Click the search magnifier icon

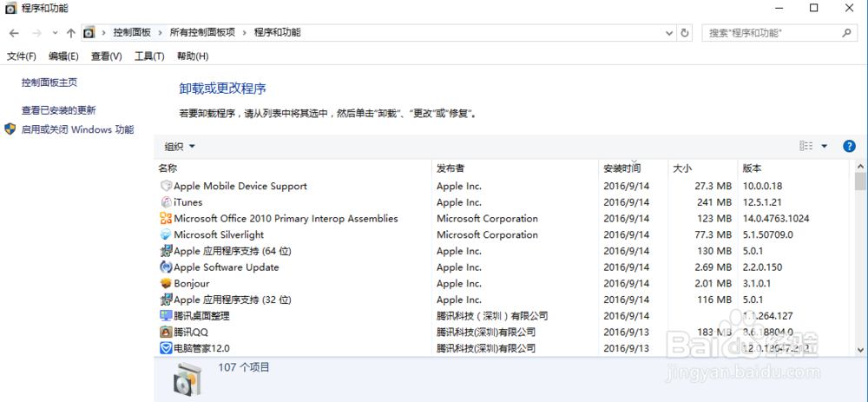[x=846, y=33]
